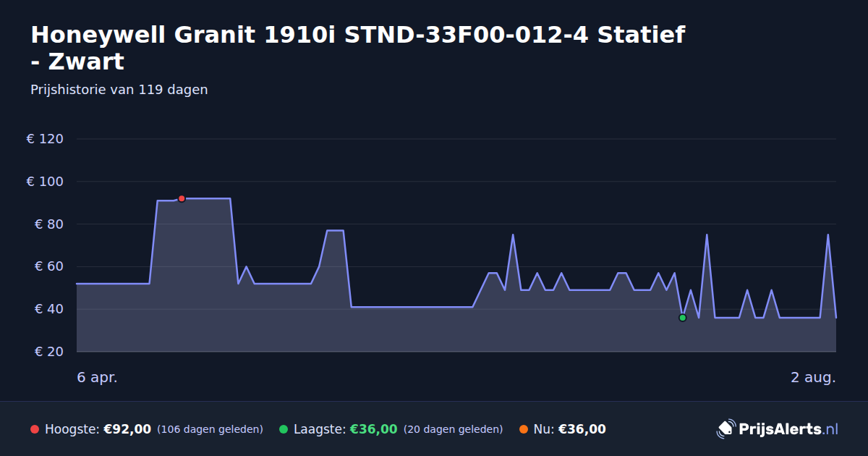
Task: Select the green lowest-price marker on chart
Action: (x=682, y=318)
